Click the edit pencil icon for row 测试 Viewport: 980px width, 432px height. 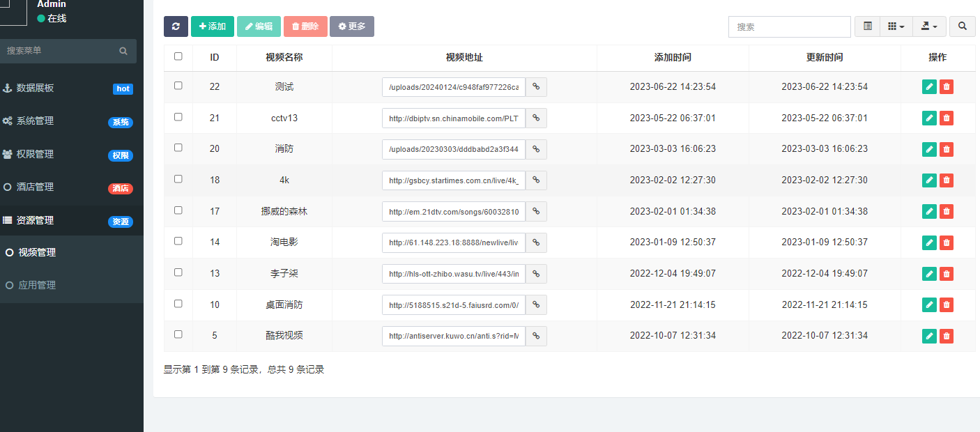point(929,86)
